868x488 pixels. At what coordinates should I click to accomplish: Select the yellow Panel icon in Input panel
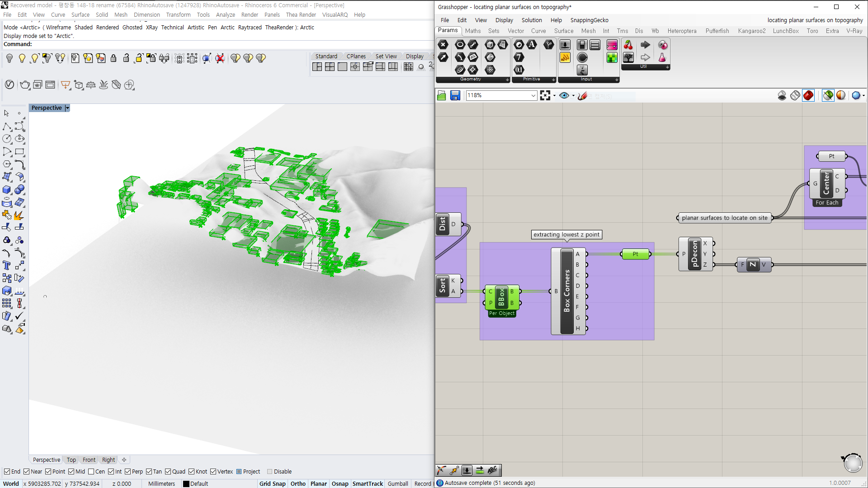(x=565, y=57)
